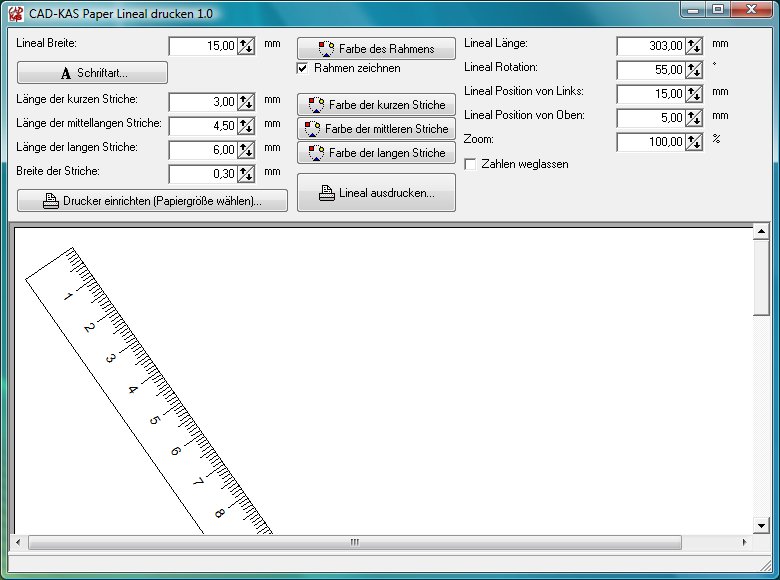This screenshot has width=780, height=580.
Task: Click spinner for Länge der kurzen Striche
Action: (245, 102)
